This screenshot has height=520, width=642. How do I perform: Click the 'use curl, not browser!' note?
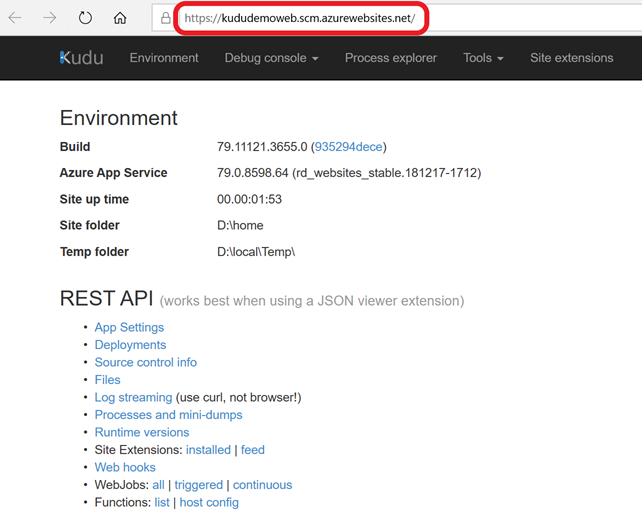[239, 397]
